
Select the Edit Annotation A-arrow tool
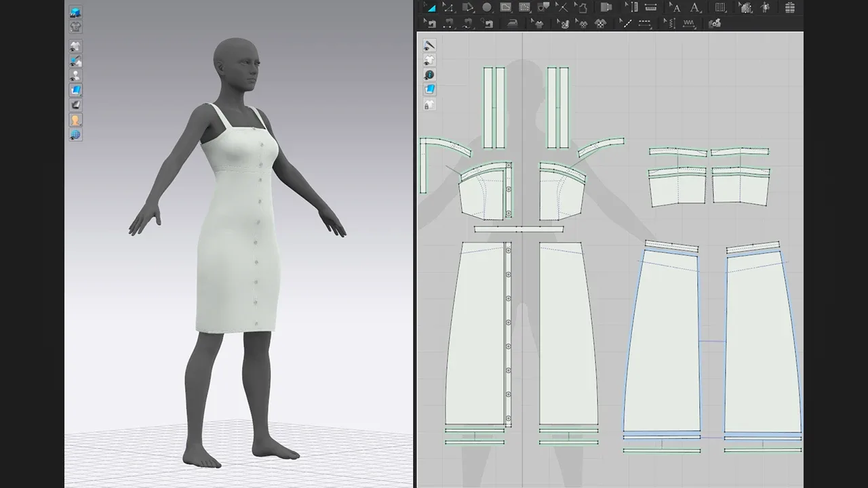point(675,7)
